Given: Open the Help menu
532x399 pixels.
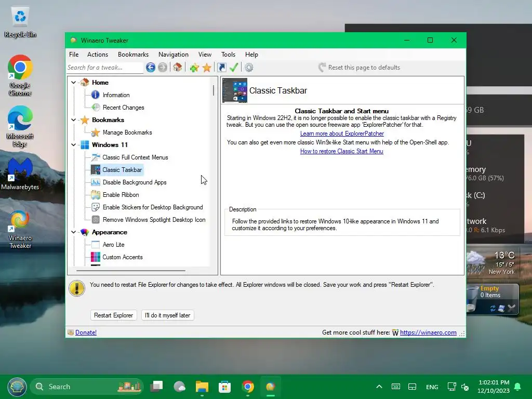Looking at the screenshot, I should (251, 54).
